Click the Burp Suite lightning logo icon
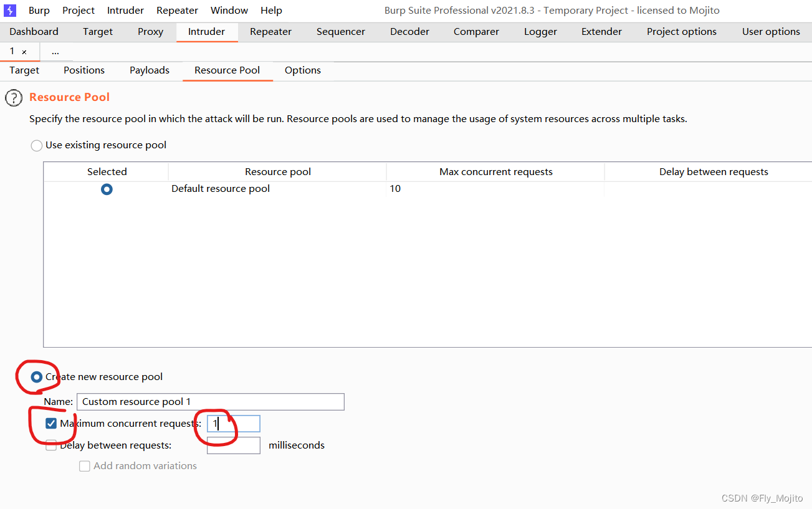The image size is (812, 509). click(10, 11)
